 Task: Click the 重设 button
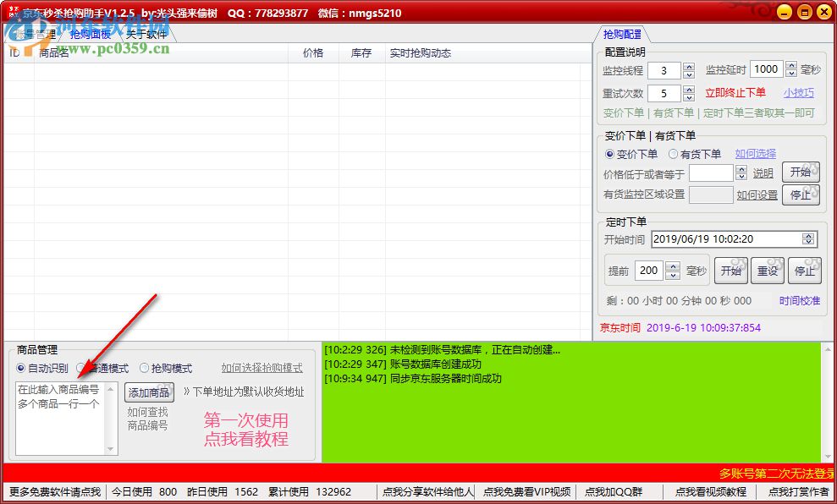coord(768,270)
